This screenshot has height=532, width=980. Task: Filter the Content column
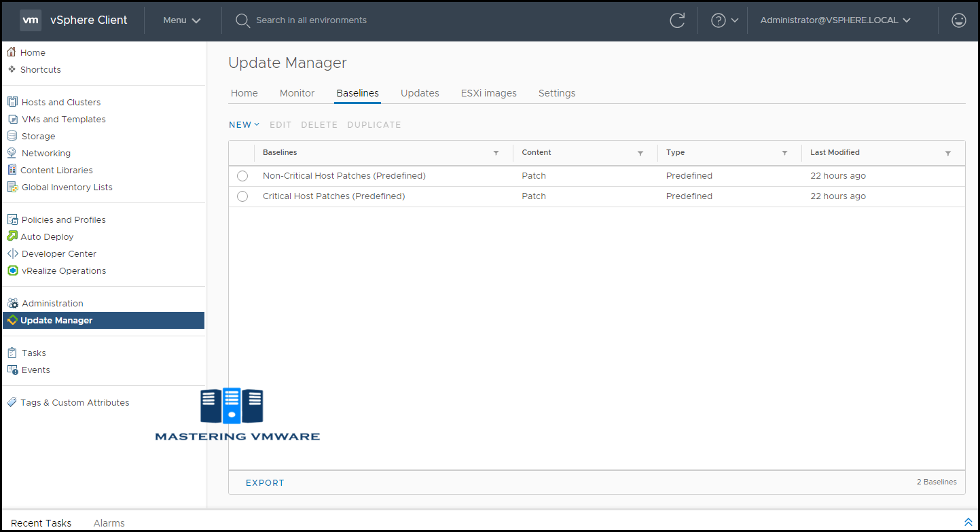click(640, 154)
